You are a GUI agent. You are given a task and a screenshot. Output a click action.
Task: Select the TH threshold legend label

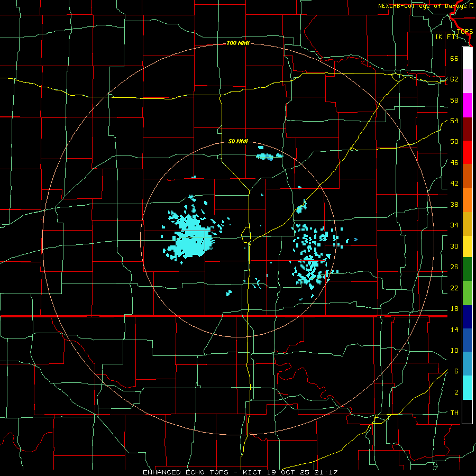point(454,413)
